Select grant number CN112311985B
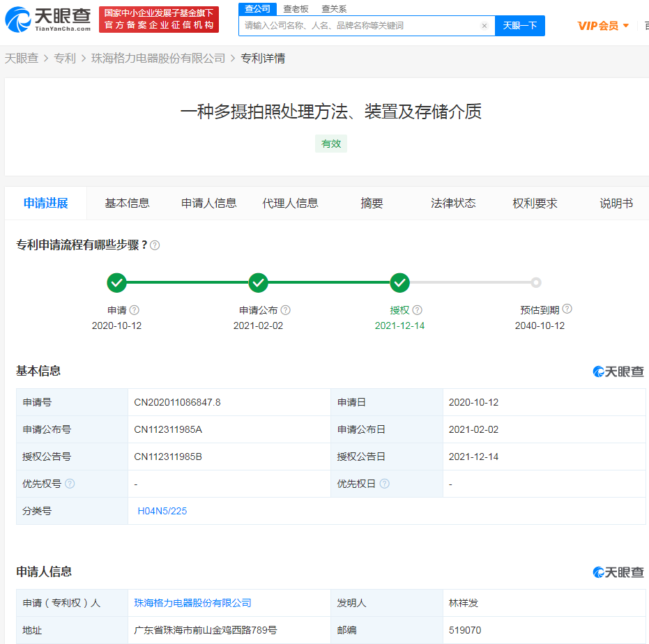Image resolution: width=649 pixels, height=644 pixels. tap(168, 457)
